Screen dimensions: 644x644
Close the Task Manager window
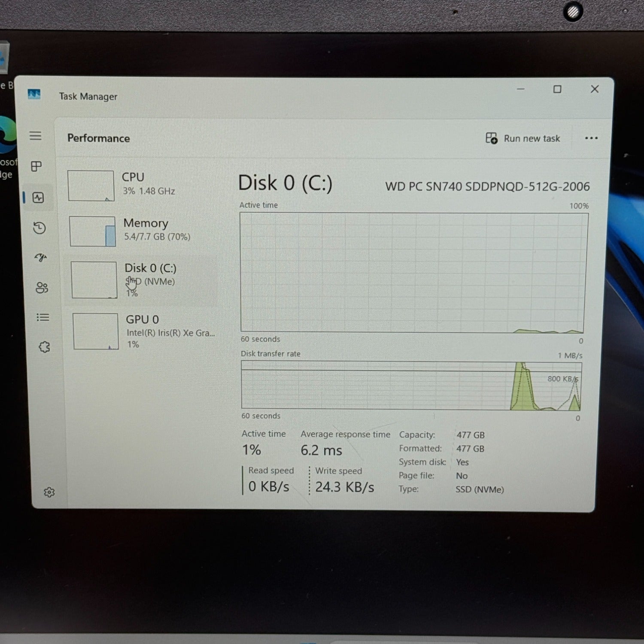tap(595, 89)
